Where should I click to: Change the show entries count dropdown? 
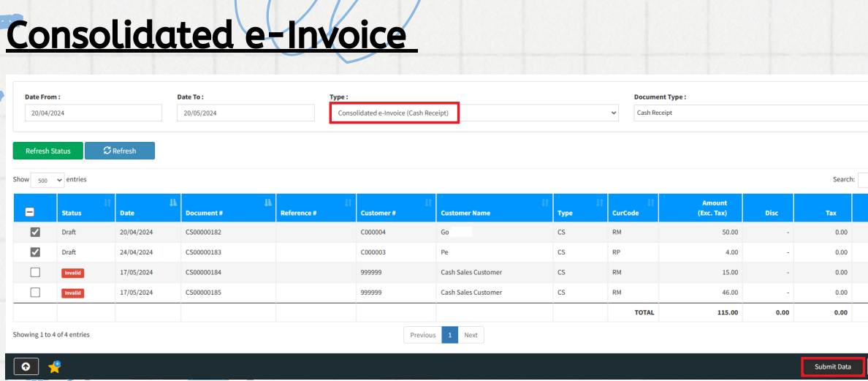(x=47, y=180)
